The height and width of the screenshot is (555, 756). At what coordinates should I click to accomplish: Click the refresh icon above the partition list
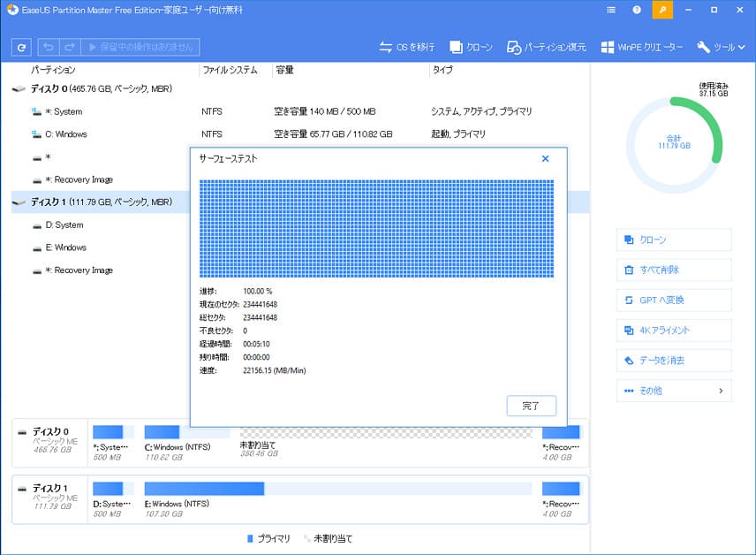tap(20, 47)
